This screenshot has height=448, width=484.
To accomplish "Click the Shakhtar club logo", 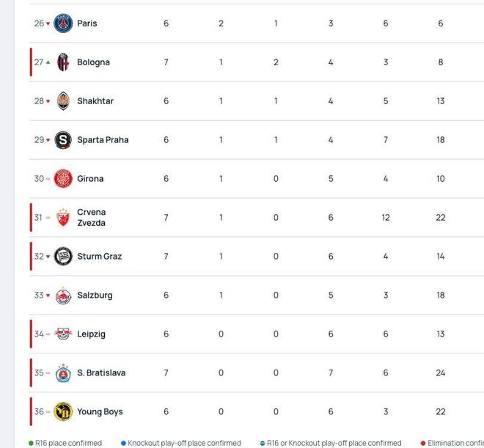I will (63, 101).
